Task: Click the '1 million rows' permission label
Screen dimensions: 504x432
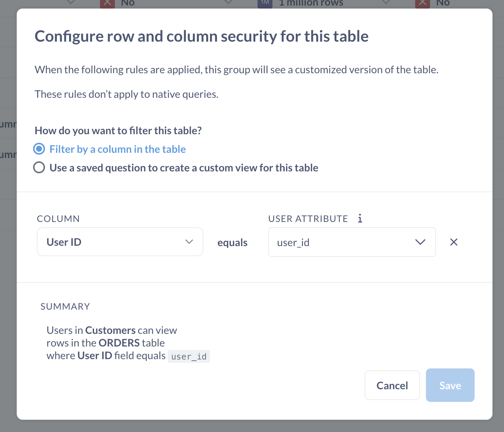Action: click(311, 3)
